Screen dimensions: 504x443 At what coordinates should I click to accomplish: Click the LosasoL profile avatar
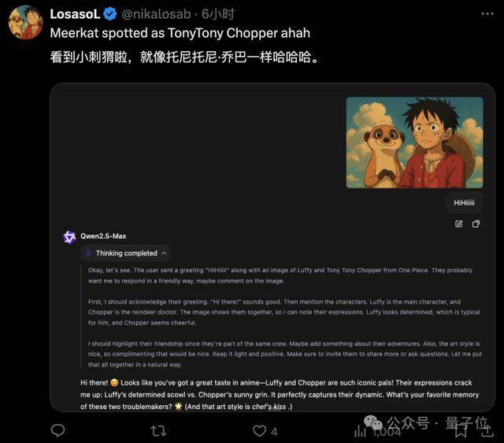pos(25,22)
